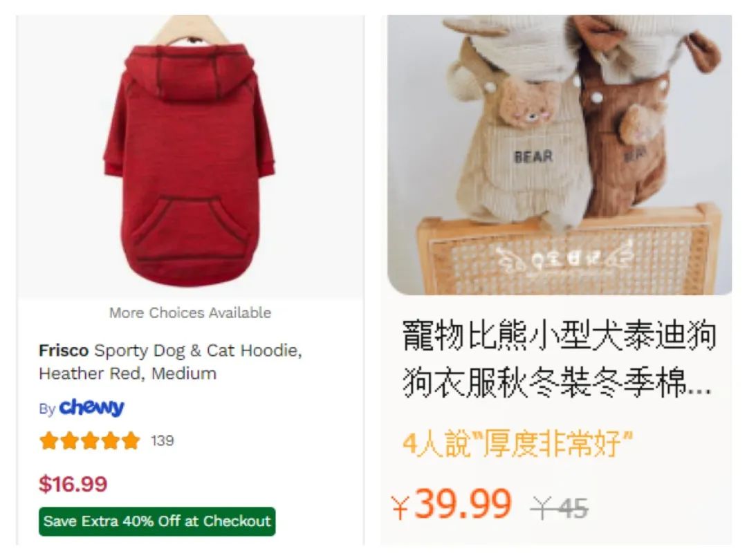747x560 pixels.
Task: Click the five-star rating icons
Action: click(x=89, y=440)
